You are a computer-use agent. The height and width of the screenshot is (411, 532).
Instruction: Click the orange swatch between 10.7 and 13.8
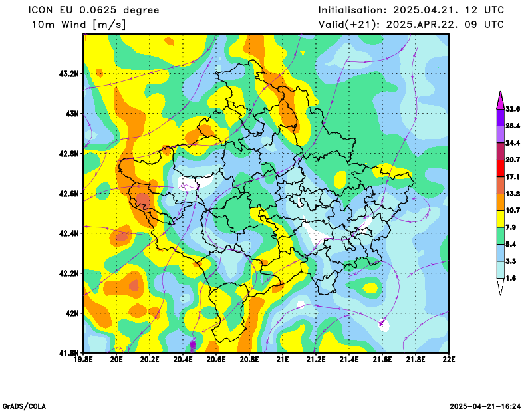pos(501,202)
